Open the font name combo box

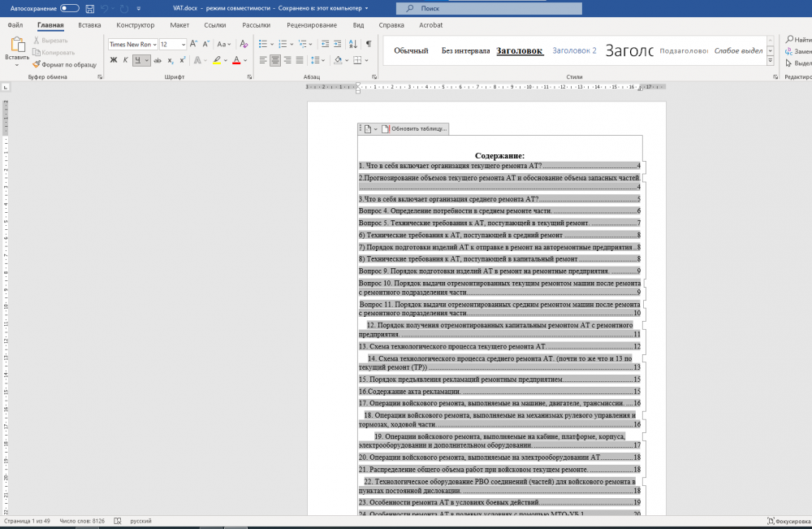(132, 44)
